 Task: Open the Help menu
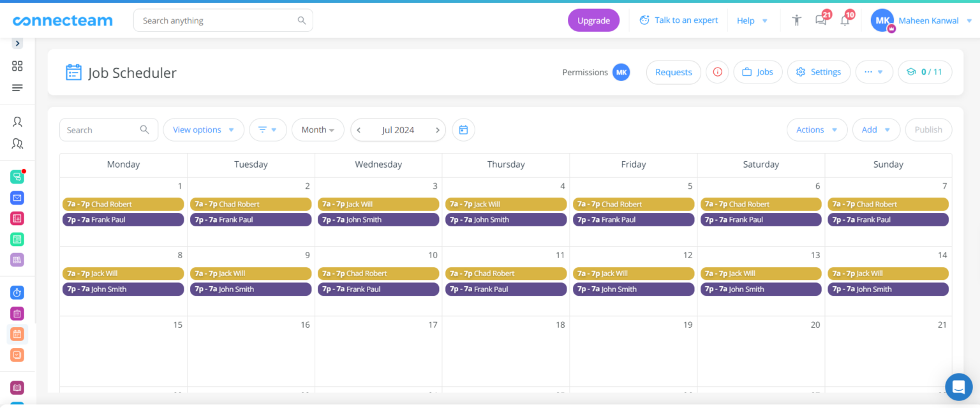(x=752, y=20)
